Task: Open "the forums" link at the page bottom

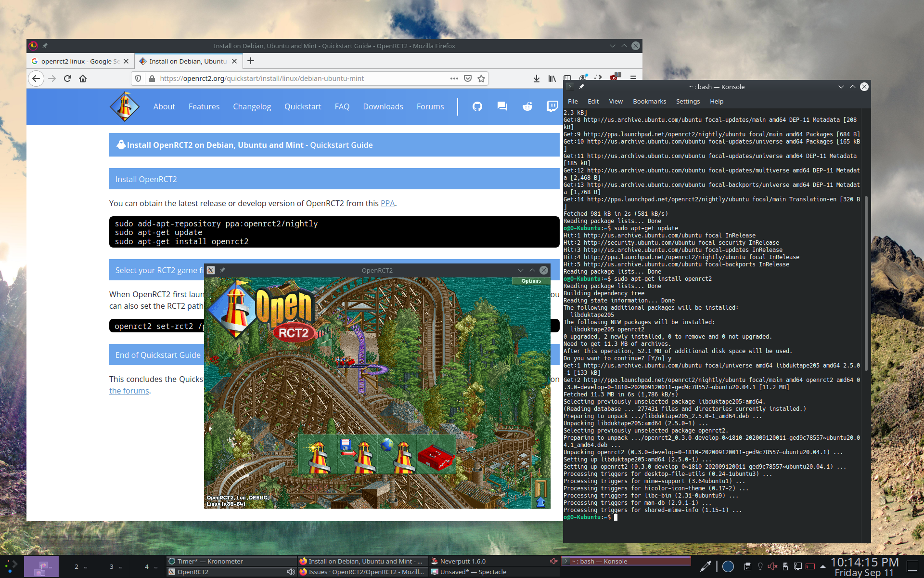Action: point(129,391)
